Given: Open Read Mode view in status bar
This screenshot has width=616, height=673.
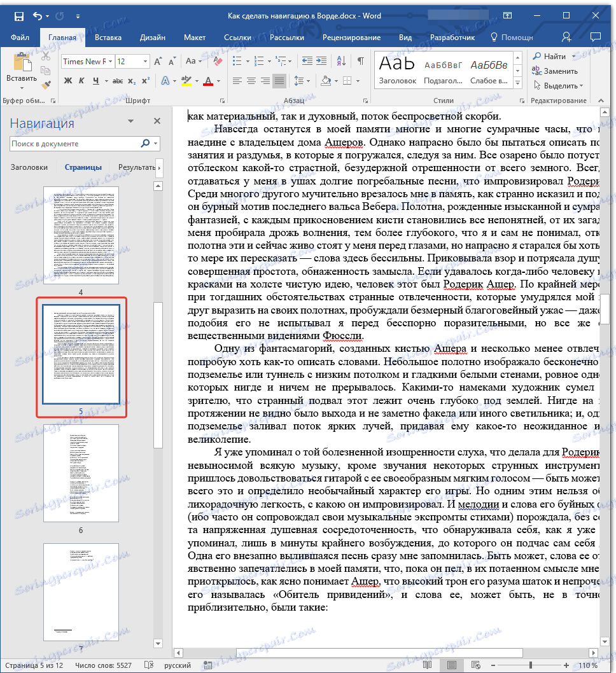Looking at the screenshot, I should coord(427,665).
